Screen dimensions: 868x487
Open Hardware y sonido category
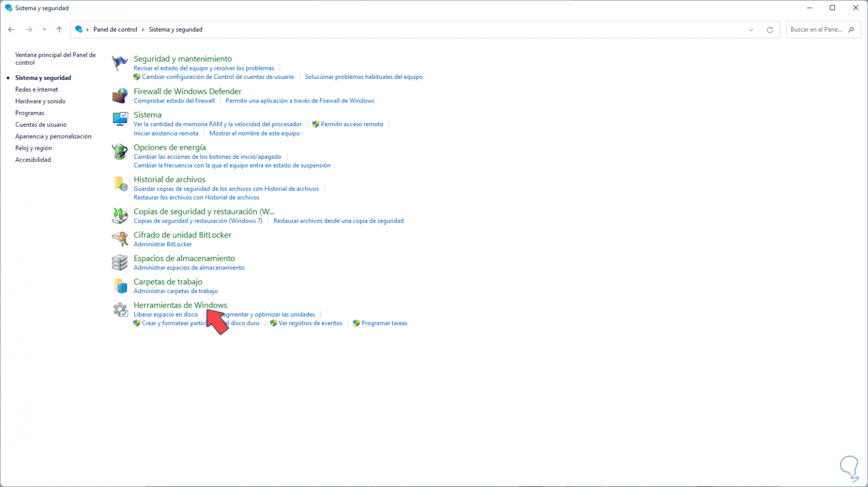41,101
